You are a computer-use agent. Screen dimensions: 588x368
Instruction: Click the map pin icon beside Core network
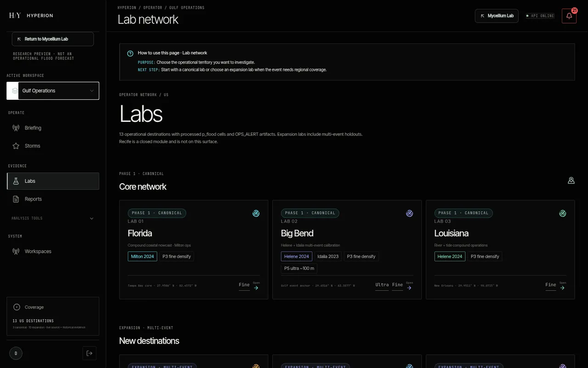click(x=571, y=180)
